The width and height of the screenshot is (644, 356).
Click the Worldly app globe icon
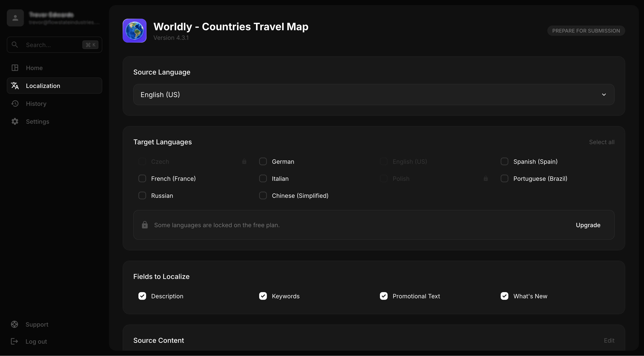pyautogui.click(x=134, y=30)
